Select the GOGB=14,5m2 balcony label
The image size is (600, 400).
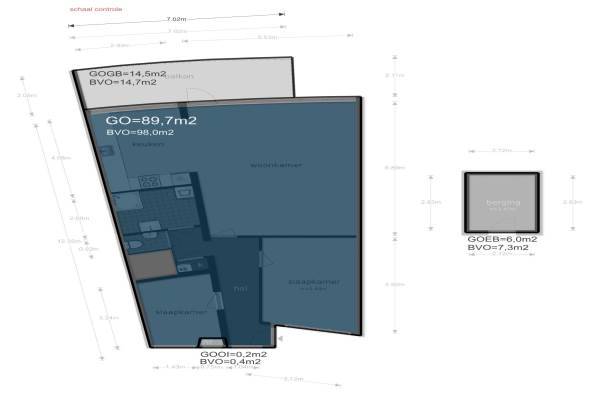(122, 76)
